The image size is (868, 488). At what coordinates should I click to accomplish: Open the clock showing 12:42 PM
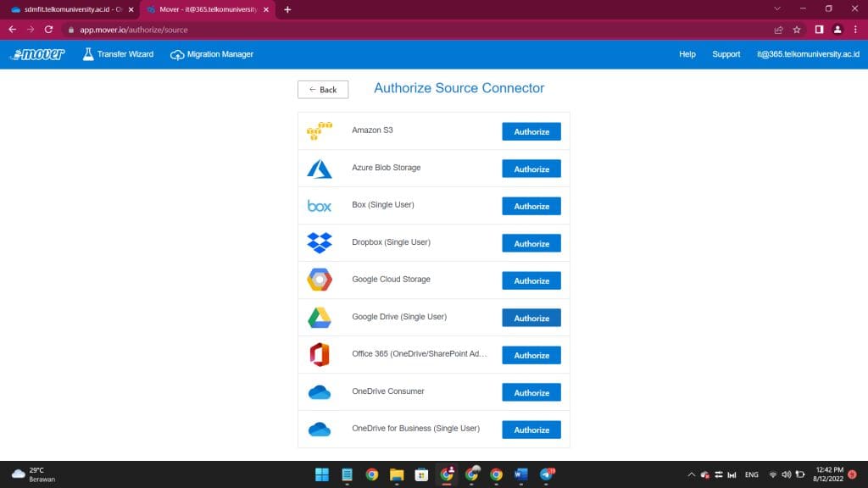[828, 474]
